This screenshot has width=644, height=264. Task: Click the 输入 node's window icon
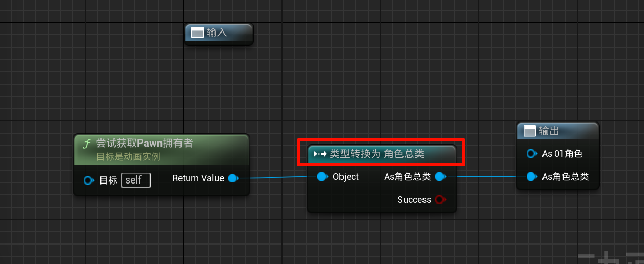click(197, 33)
